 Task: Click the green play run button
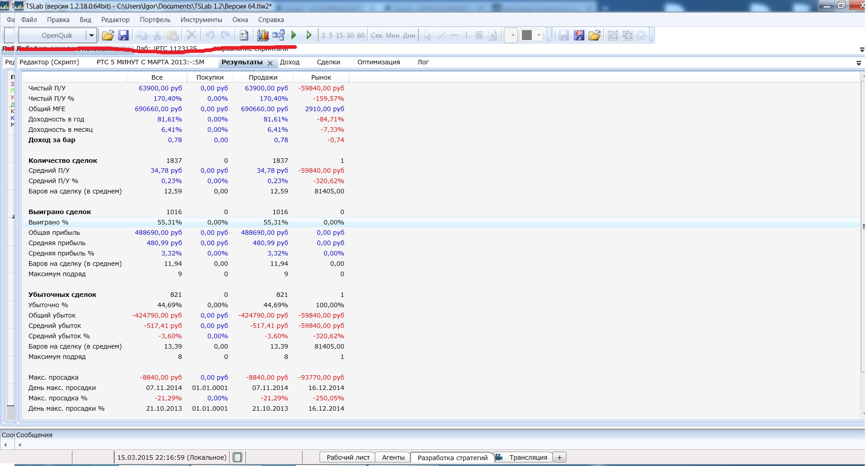[294, 35]
